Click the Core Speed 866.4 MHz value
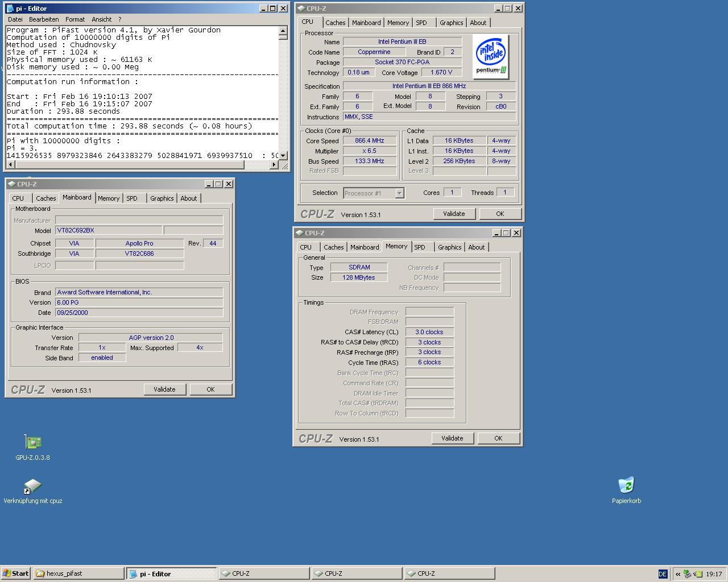The width and height of the screenshot is (728, 582). [x=370, y=141]
